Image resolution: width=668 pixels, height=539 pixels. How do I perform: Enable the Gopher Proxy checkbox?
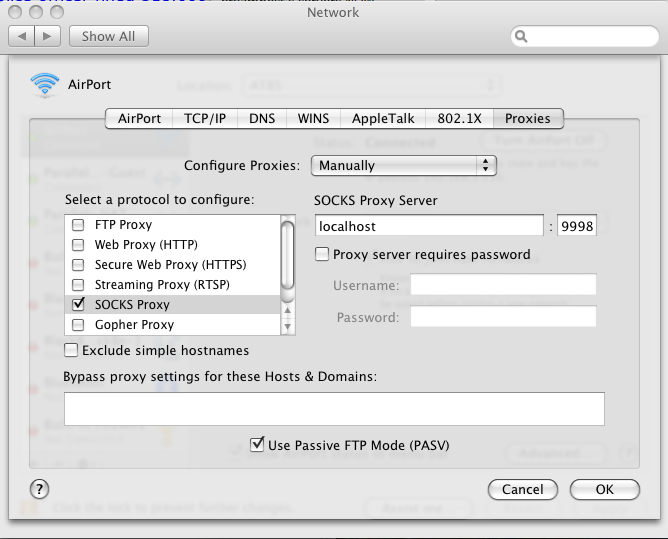pos(78,325)
